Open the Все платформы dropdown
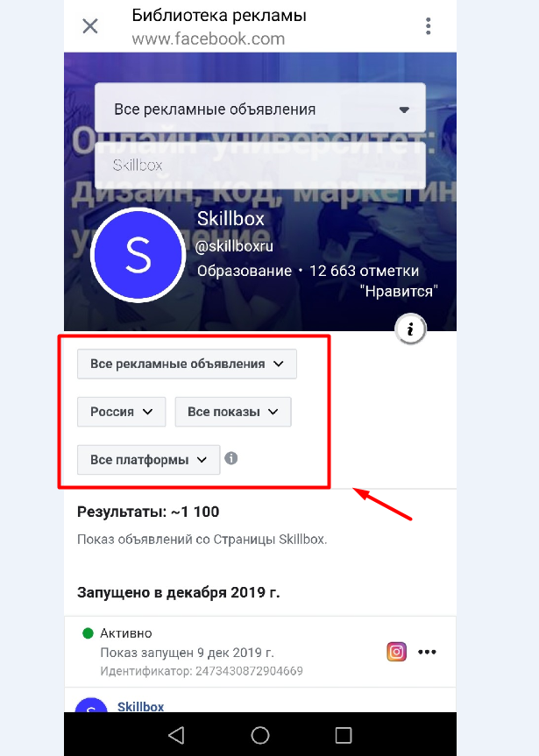Viewport: 539px width, 756px height. pos(149,460)
